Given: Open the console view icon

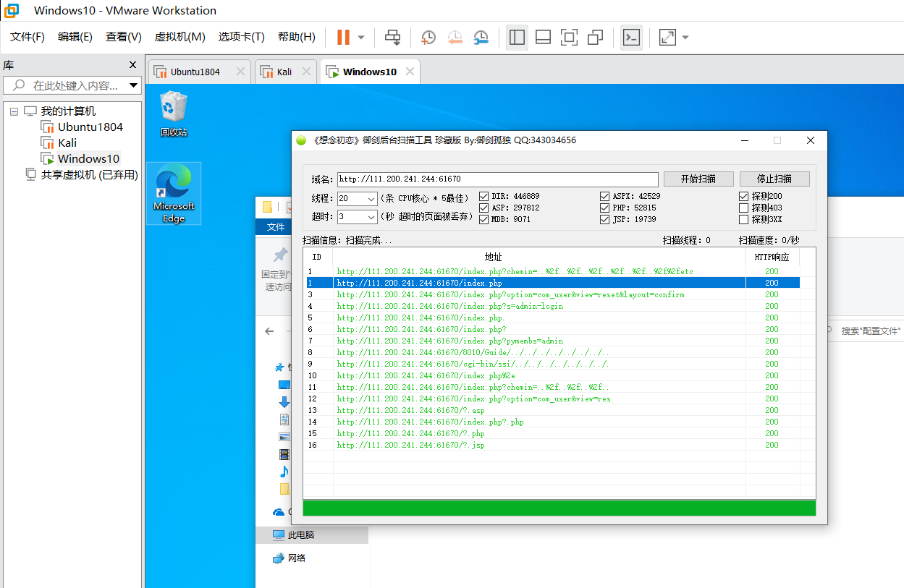Looking at the screenshot, I should click(x=631, y=37).
